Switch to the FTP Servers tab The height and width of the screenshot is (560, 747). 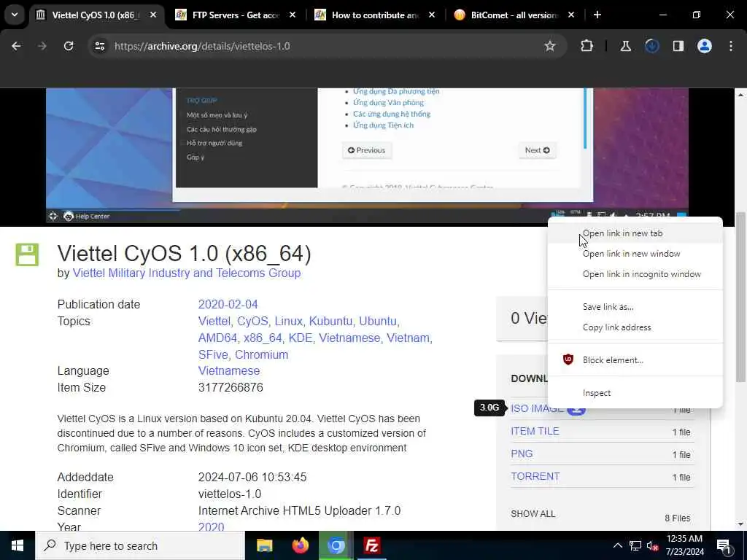tap(236, 15)
